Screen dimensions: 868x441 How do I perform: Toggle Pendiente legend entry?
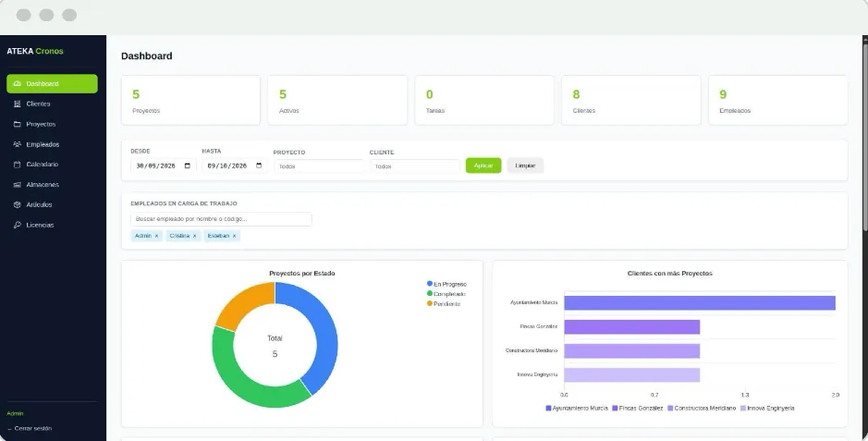point(444,304)
